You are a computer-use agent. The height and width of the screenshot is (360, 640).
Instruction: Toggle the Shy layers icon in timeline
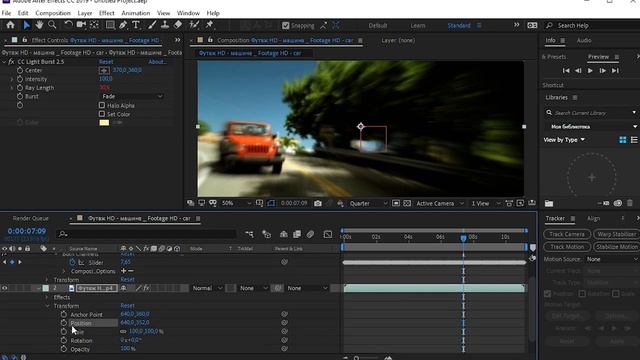point(284,234)
